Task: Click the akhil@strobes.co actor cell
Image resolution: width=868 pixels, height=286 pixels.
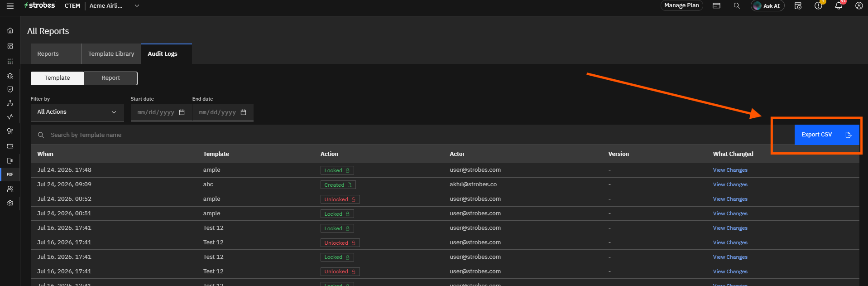Action: click(473, 184)
